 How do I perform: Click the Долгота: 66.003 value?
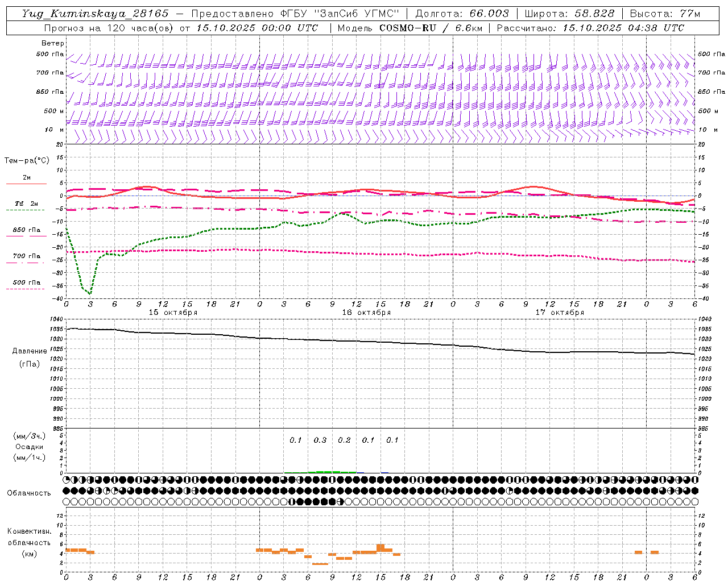point(462,14)
